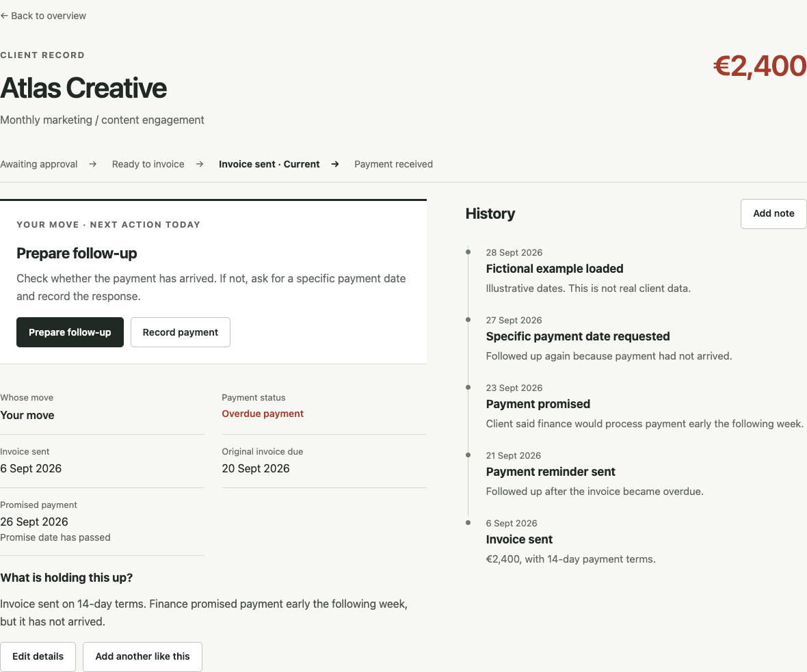Go back via the 'Back to overview' link

pyautogui.click(x=43, y=16)
